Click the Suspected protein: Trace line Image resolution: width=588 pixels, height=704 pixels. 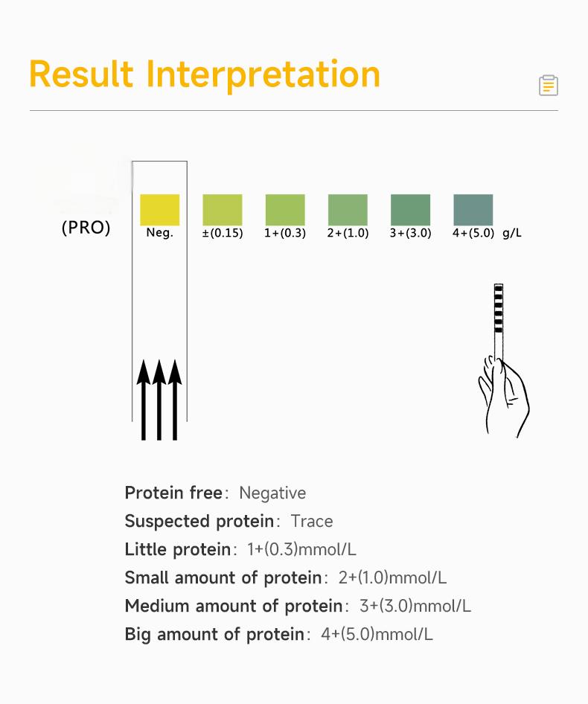tap(229, 521)
